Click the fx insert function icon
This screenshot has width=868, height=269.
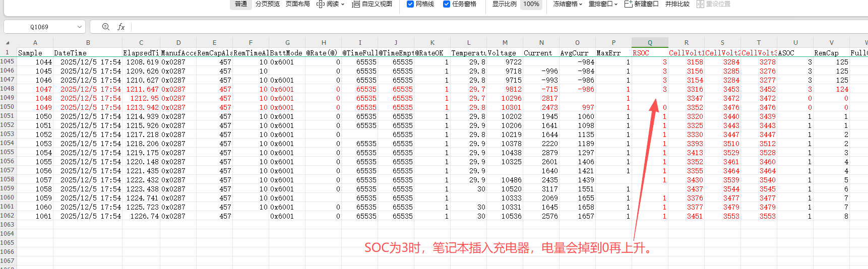(121, 27)
